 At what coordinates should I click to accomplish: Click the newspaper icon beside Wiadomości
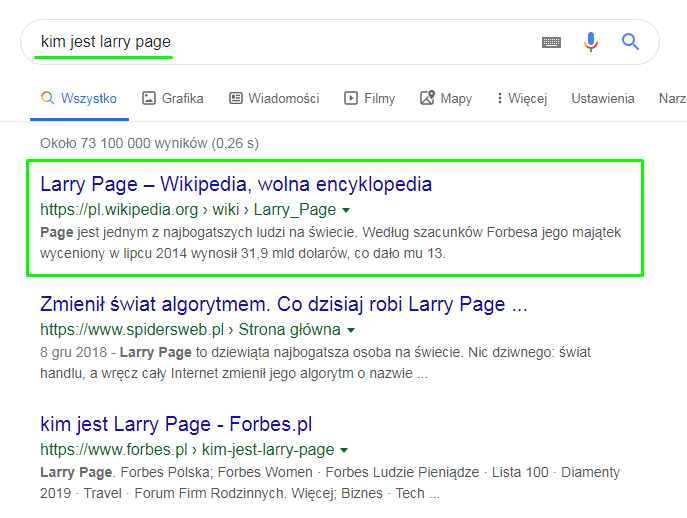tap(236, 98)
